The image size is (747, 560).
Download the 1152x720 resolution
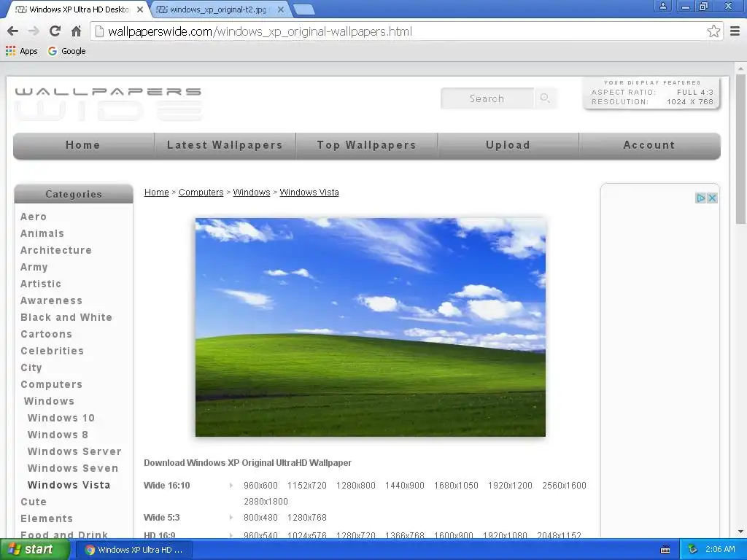307,486
